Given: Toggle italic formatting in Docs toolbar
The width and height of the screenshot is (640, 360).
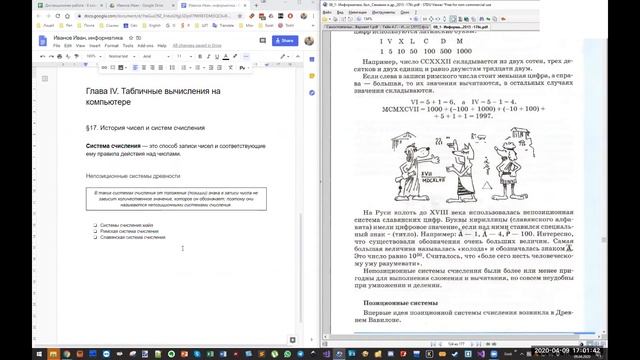Looking at the screenshot, I should pos(209,56).
